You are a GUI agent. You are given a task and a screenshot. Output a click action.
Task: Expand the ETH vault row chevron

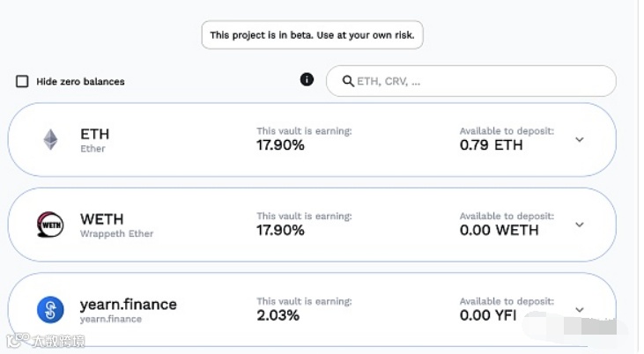tap(579, 139)
